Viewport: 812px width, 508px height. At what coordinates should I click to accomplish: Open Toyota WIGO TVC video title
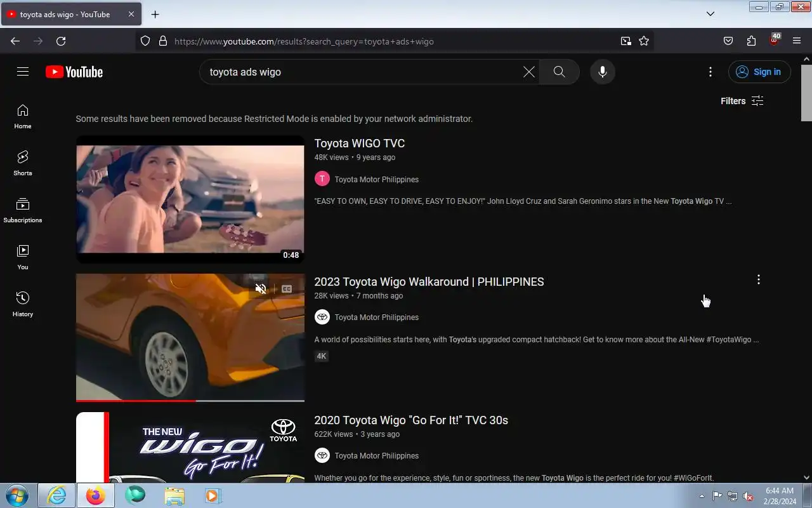click(360, 144)
